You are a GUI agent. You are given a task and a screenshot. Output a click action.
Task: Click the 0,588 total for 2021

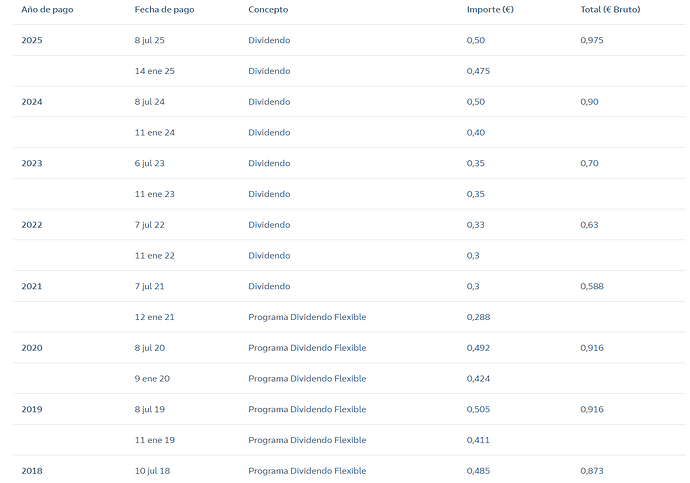(592, 286)
